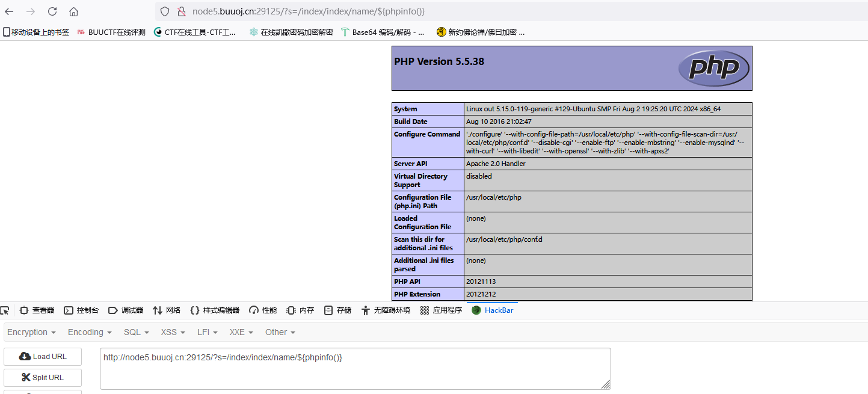Click the PHP logo image
Screen dimensions: 868x394
(x=714, y=68)
